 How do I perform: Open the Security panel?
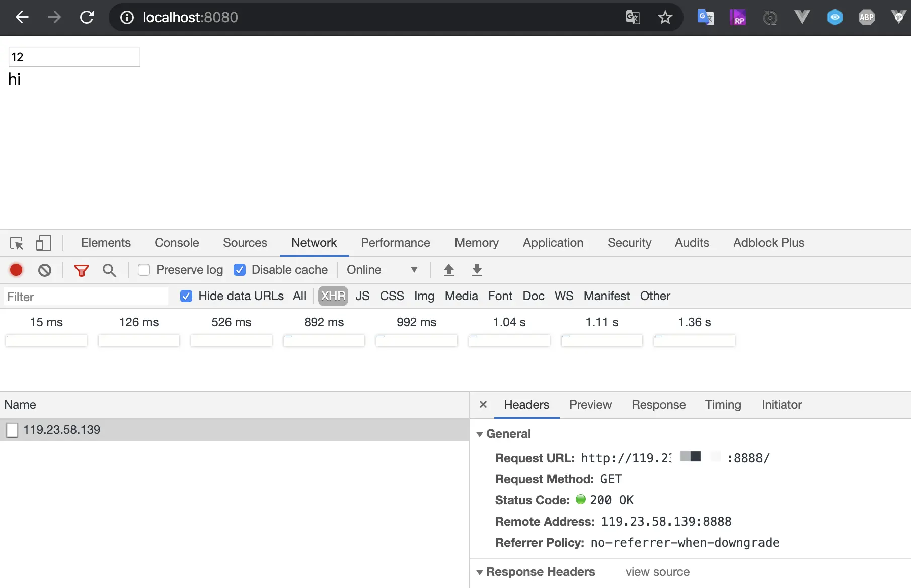coord(629,243)
